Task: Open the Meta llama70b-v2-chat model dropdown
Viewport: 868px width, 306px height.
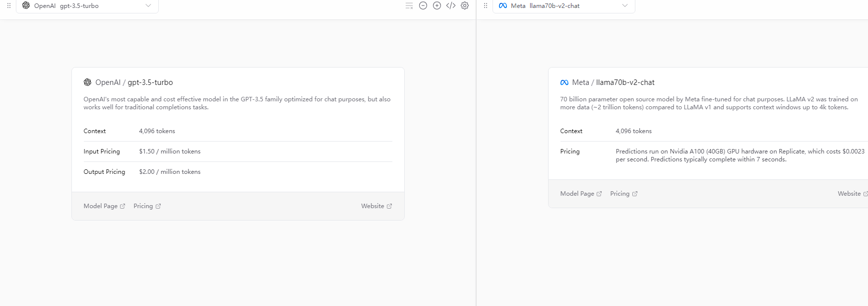Action: click(564, 6)
